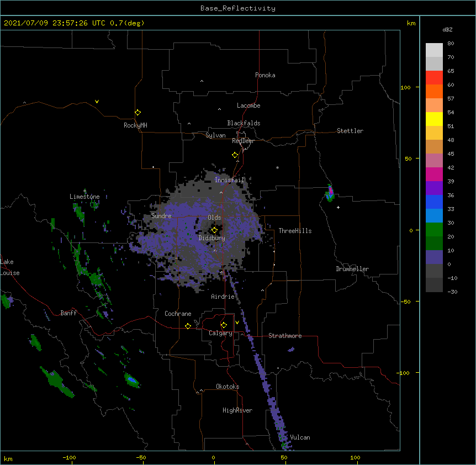The width and height of the screenshot is (476, 465).
Task: Pick the magenta 39-42 dBZ legend swatch
Action: [434, 174]
